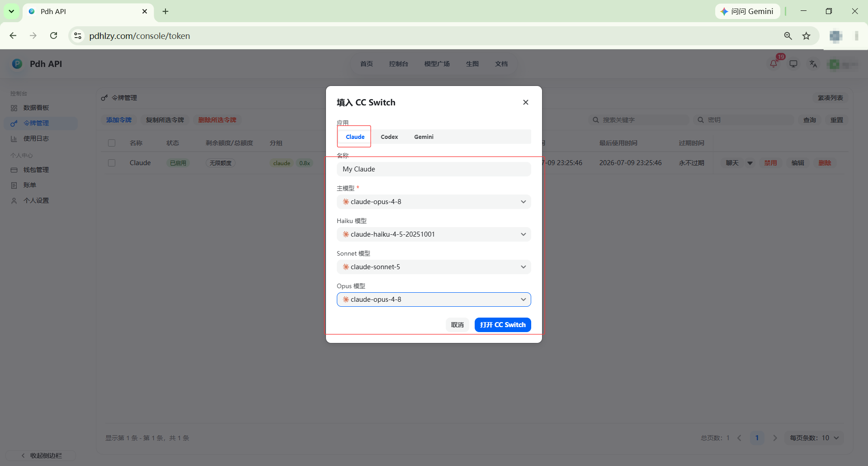Click 禁用 for the Claude token
The image size is (868, 466).
770,163
